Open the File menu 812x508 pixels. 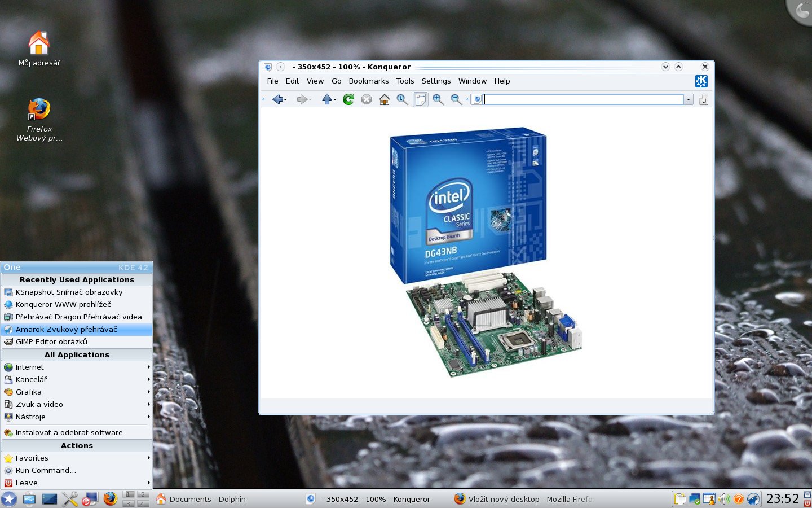272,81
